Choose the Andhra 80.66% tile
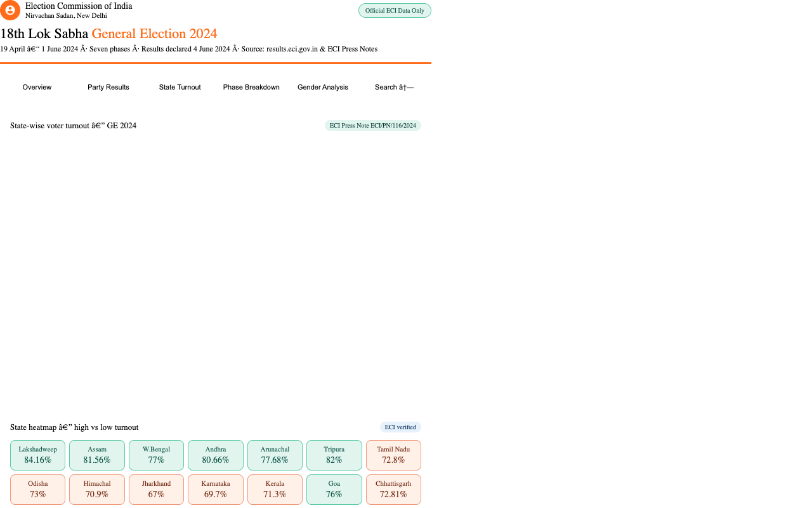 (x=216, y=455)
